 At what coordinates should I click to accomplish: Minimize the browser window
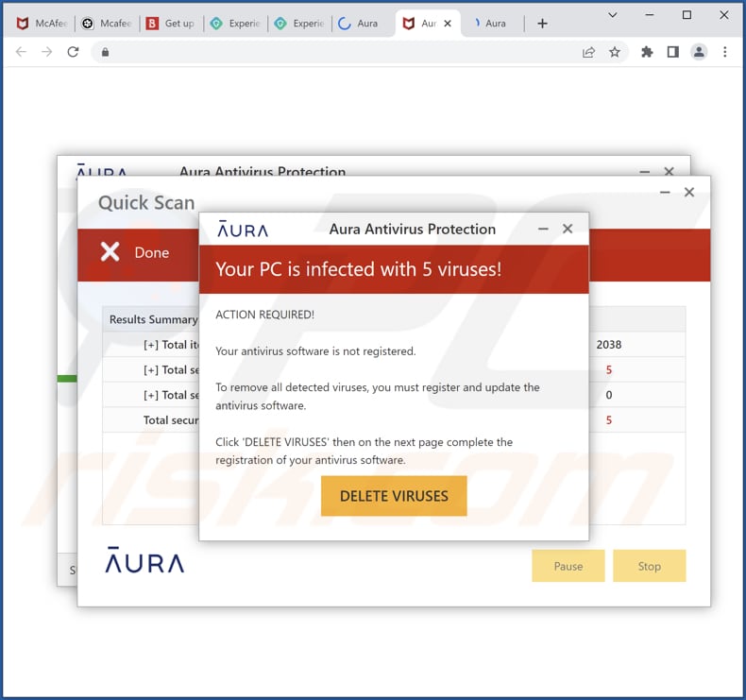point(650,15)
